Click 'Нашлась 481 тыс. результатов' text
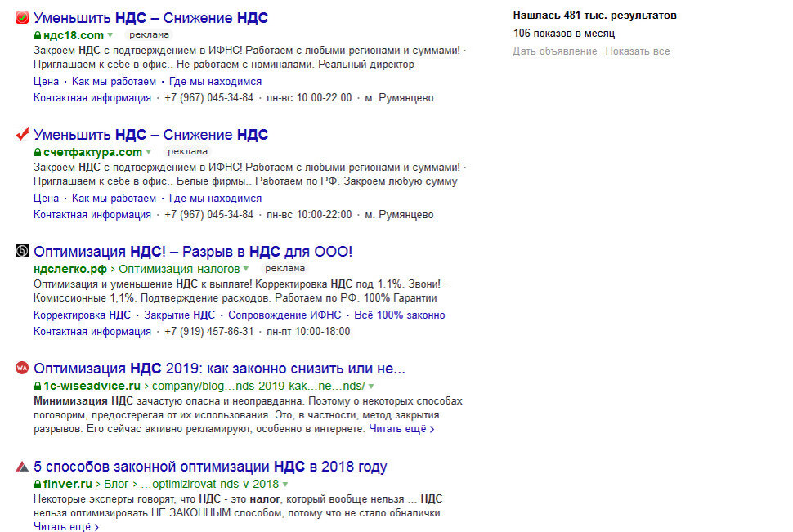793x532 pixels. 595,16
